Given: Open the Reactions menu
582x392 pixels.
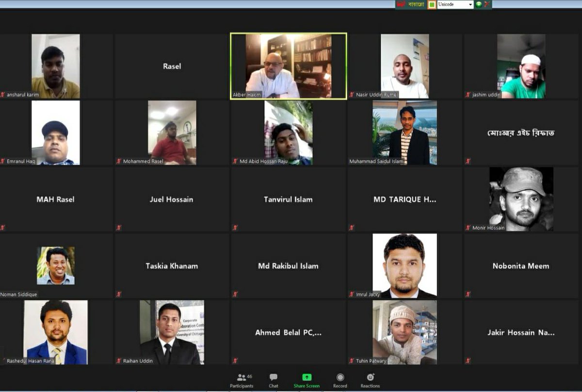Looking at the screenshot, I should point(370,381).
